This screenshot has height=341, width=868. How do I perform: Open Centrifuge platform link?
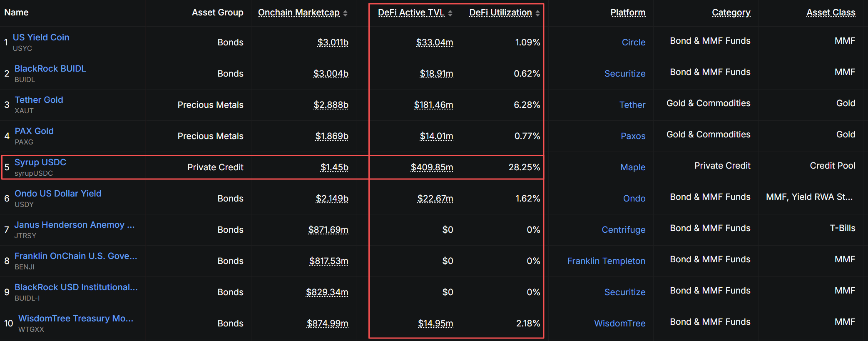click(624, 229)
